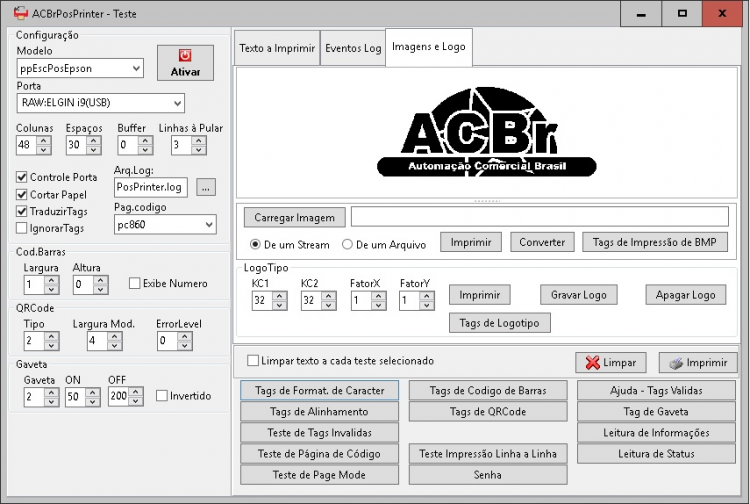Switch to Texto a Imprimir tab
750x504 pixels.
pos(277,48)
